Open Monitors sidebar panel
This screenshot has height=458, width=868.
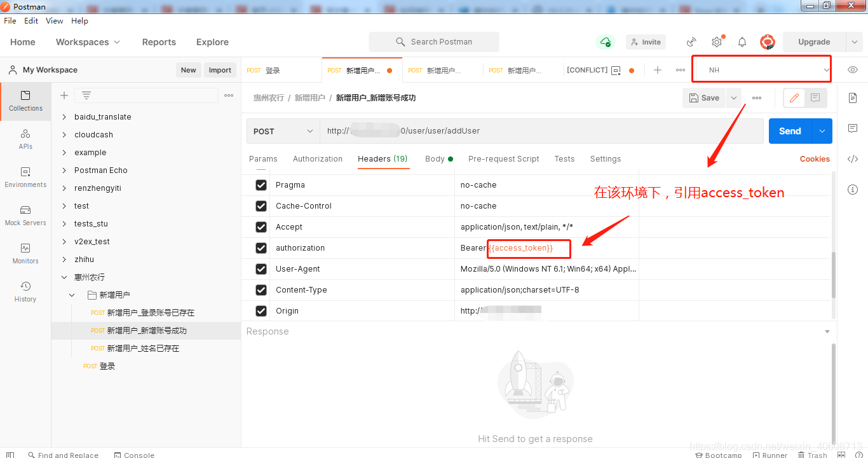coord(25,254)
